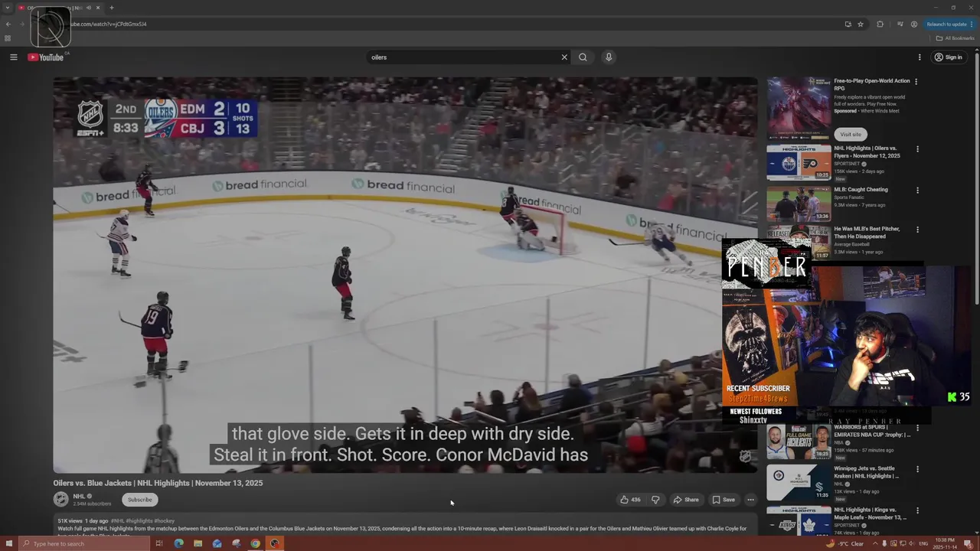Open menu for MLB's Best Pitcher video
The width and height of the screenshot is (980, 551).
pos(917,230)
